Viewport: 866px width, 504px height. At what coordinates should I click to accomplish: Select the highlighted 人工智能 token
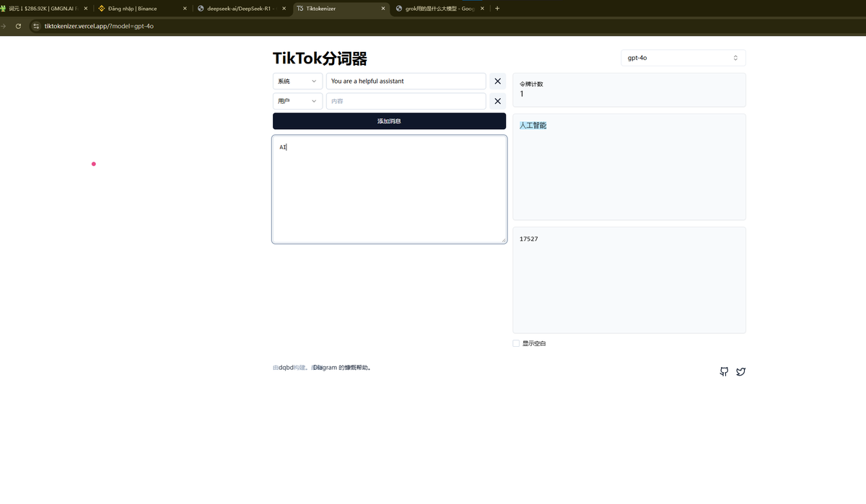point(533,125)
